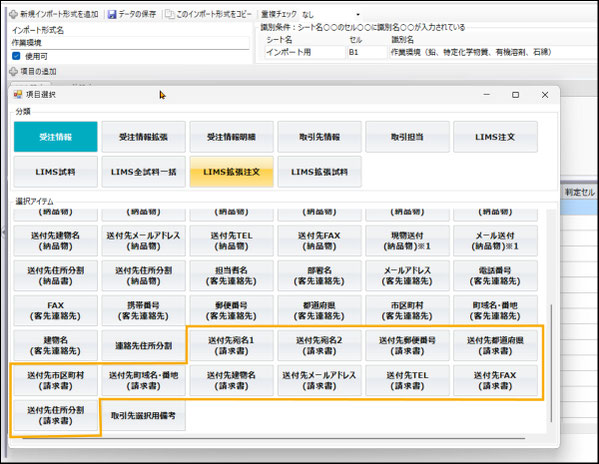Viewport: 599px width, 464px height.
Task: Select the 取引先情報 category
Action: tap(319, 137)
